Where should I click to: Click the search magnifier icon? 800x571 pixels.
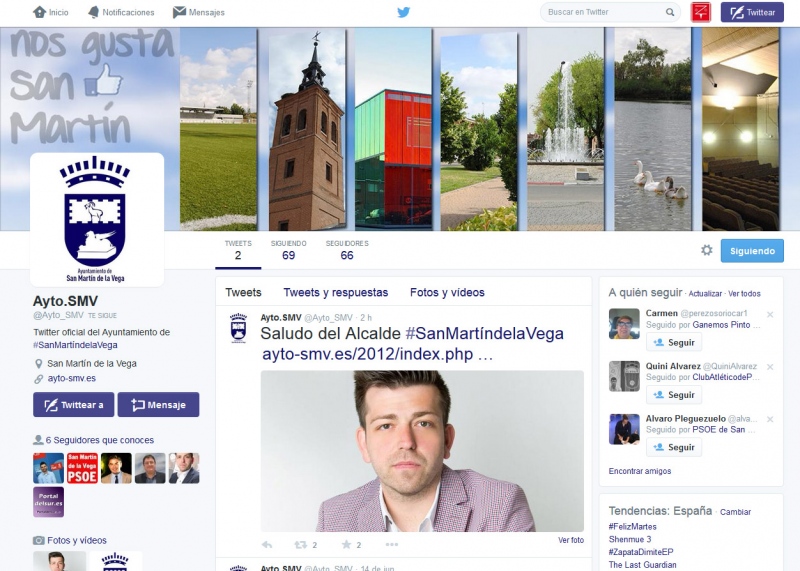[670, 12]
